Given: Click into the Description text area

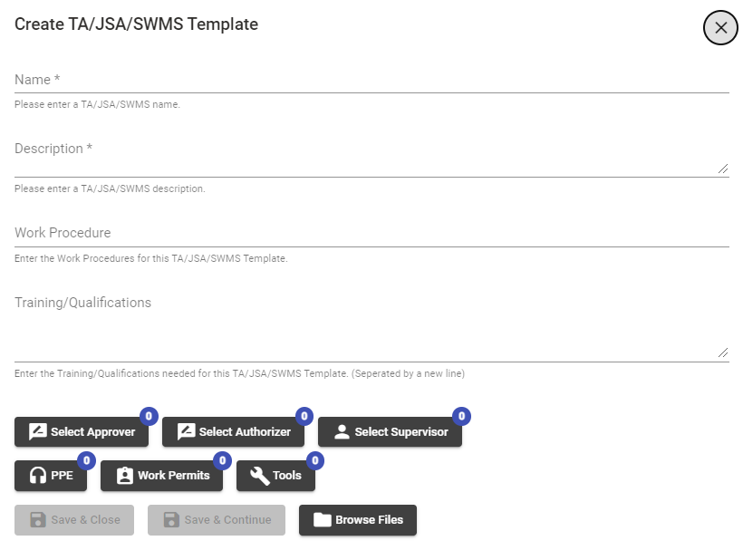Looking at the screenshot, I should pyautogui.click(x=371, y=157).
